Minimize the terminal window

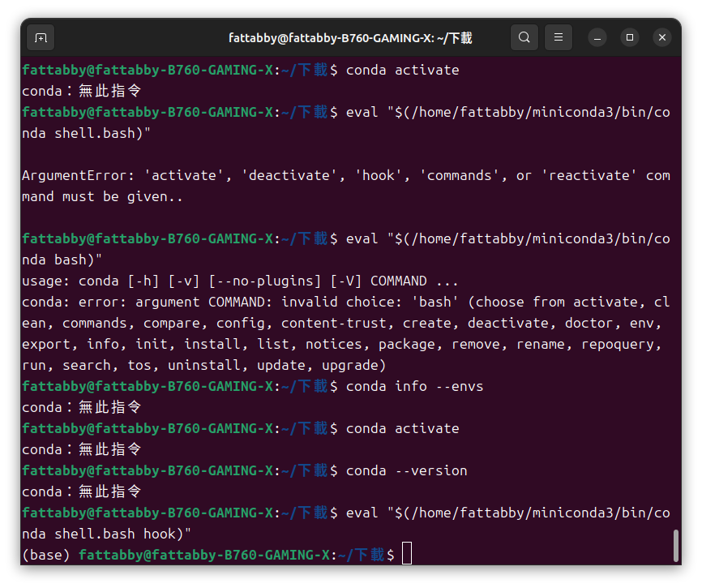tap(597, 37)
